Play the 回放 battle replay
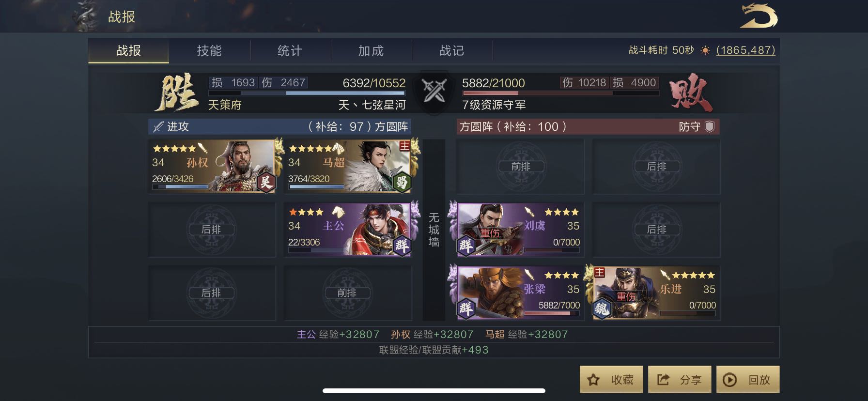This screenshot has width=868, height=401. (x=748, y=379)
